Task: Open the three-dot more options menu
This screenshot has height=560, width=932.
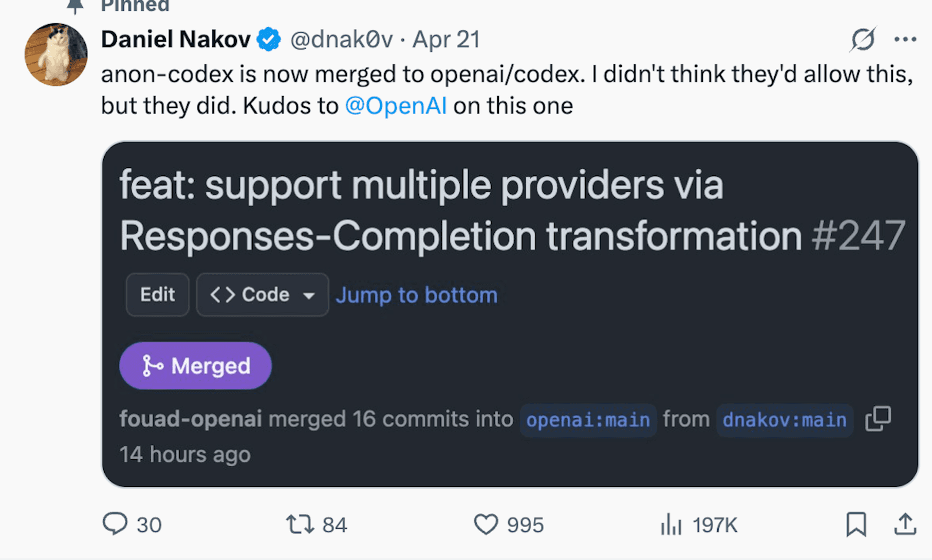Action: pos(905,40)
